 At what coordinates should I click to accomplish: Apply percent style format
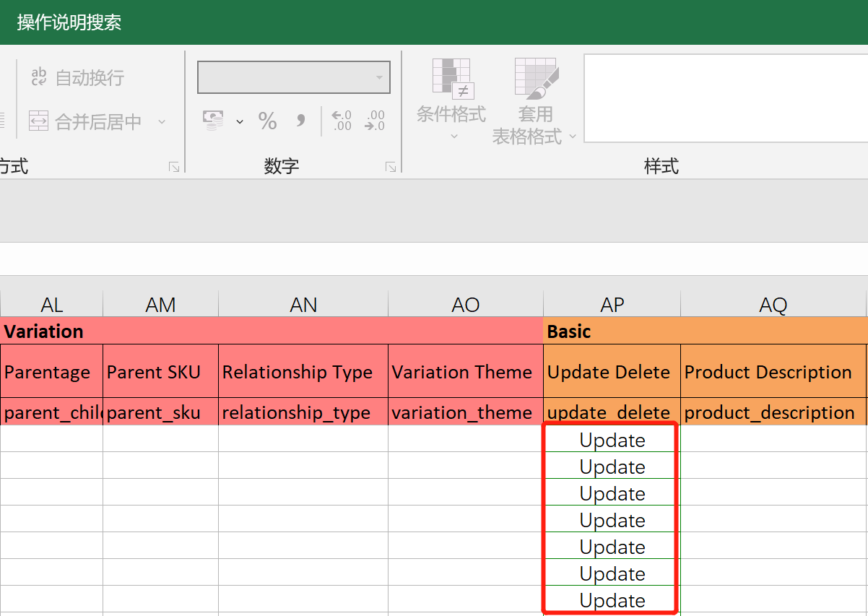pyautogui.click(x=267, y=121)
